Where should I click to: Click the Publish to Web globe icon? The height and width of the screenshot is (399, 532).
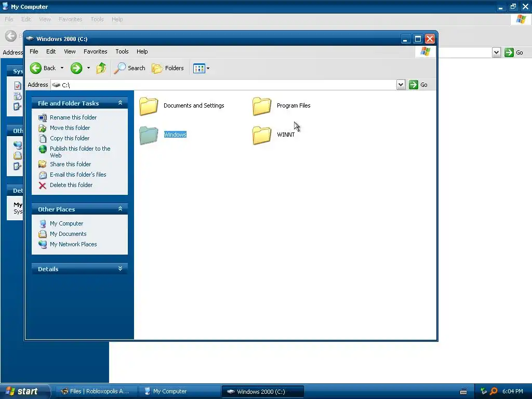pyautogui.click(x=43, y=149)
